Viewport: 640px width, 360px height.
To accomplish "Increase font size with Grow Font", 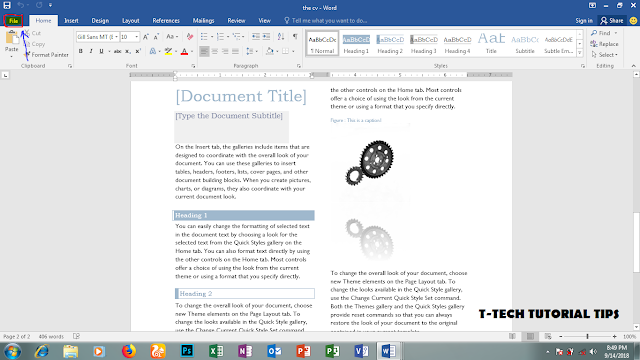I will [x=146, y=37].
